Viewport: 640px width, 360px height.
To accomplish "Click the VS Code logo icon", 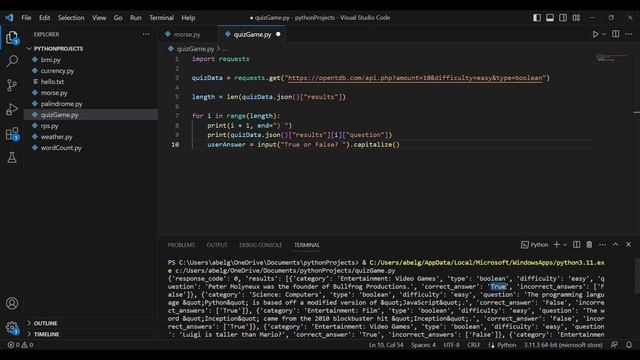I will pos(9,18).
